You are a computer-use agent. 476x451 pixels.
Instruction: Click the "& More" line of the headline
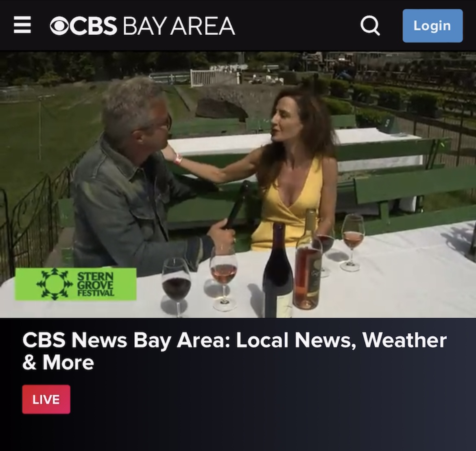click(x=58, y=362)
